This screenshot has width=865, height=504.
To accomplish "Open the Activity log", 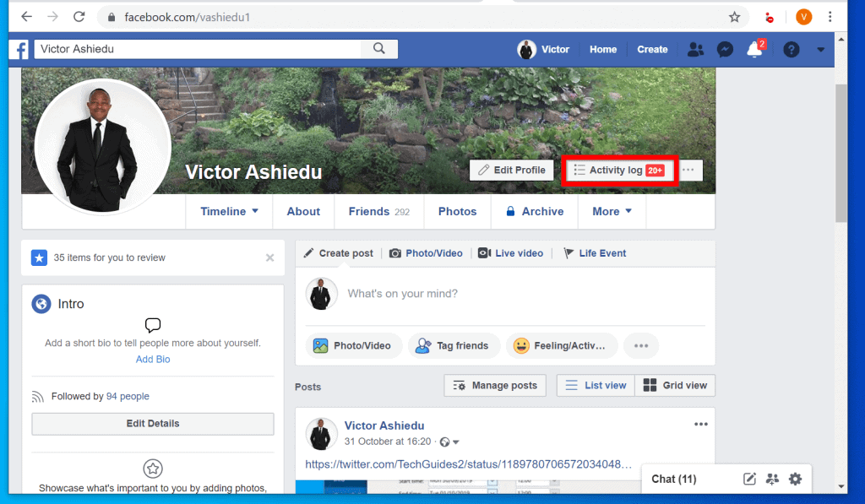I will (x=619, y=171).
